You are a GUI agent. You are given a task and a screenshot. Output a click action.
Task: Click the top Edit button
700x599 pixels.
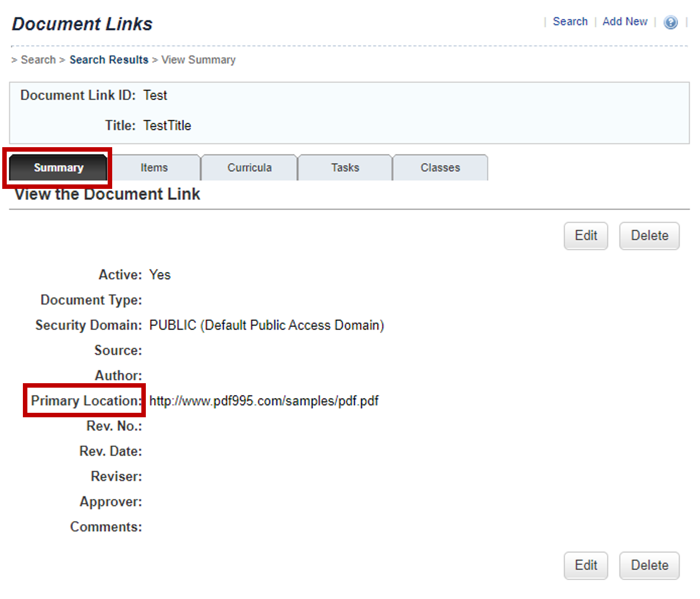click(586, 236)
